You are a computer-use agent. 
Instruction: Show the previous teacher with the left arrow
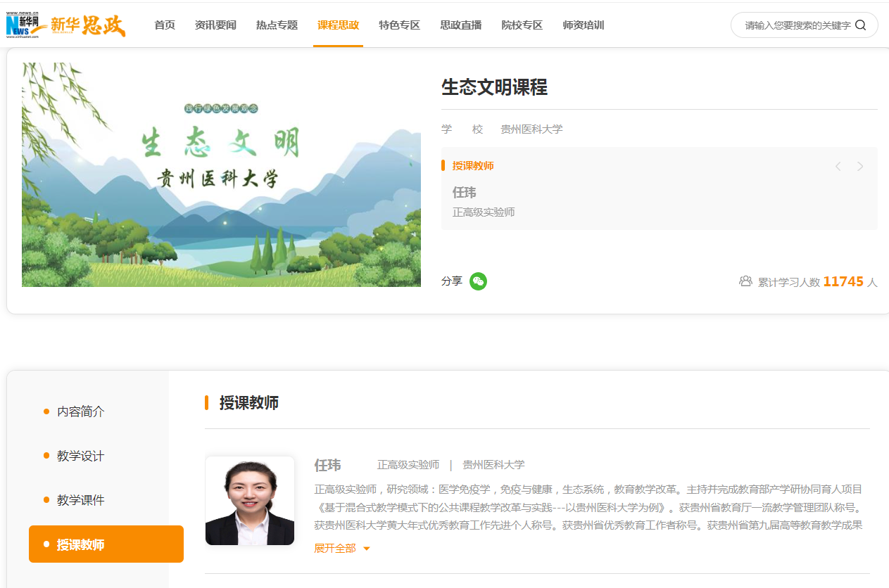(x=838, y=167)
